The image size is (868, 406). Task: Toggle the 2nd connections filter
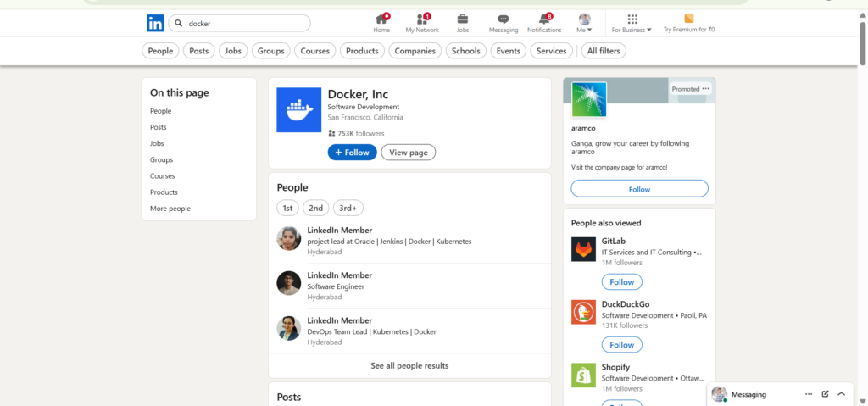pos(315,208)
